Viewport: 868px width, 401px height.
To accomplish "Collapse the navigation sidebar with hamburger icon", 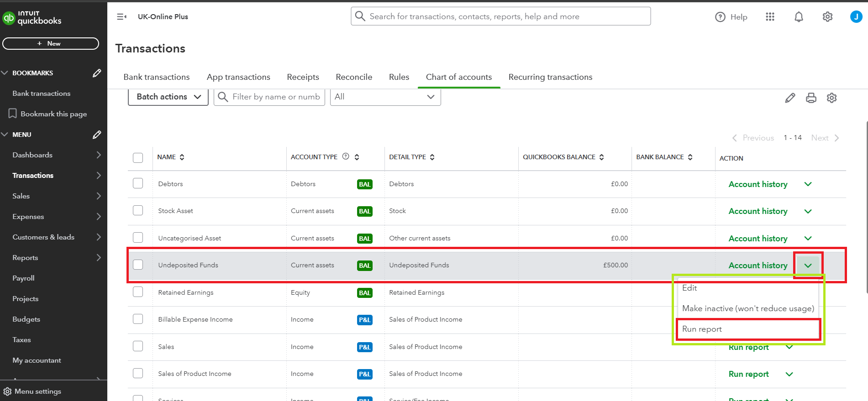I will click(122, 17).
